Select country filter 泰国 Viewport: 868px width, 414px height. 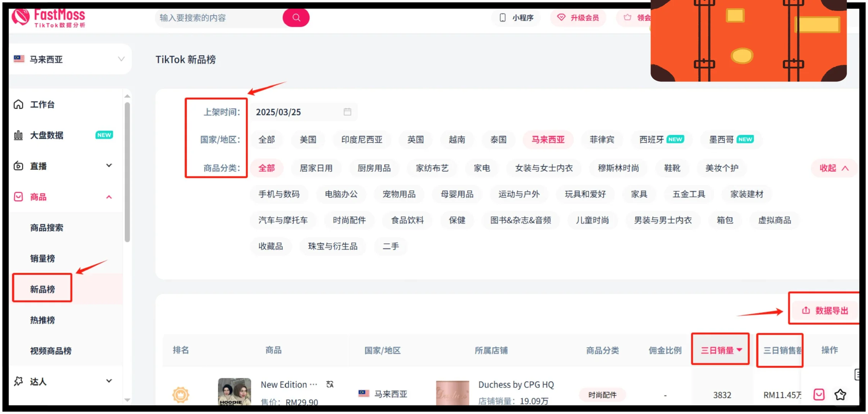[498, 140]
